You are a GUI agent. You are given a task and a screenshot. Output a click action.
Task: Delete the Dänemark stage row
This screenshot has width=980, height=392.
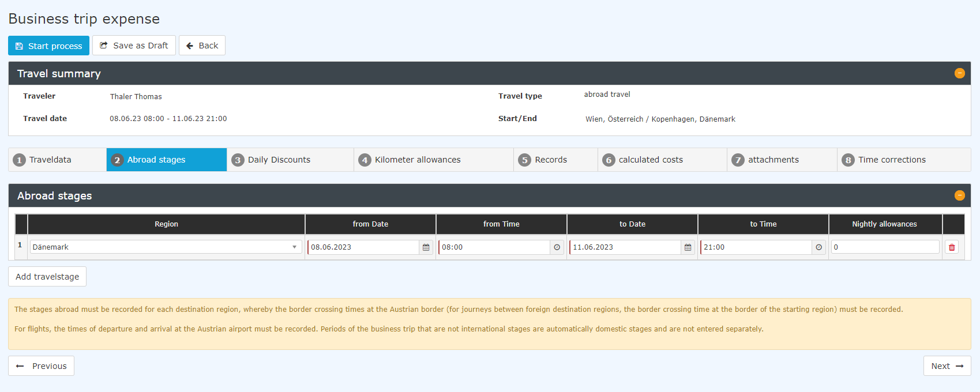point(952,247)
